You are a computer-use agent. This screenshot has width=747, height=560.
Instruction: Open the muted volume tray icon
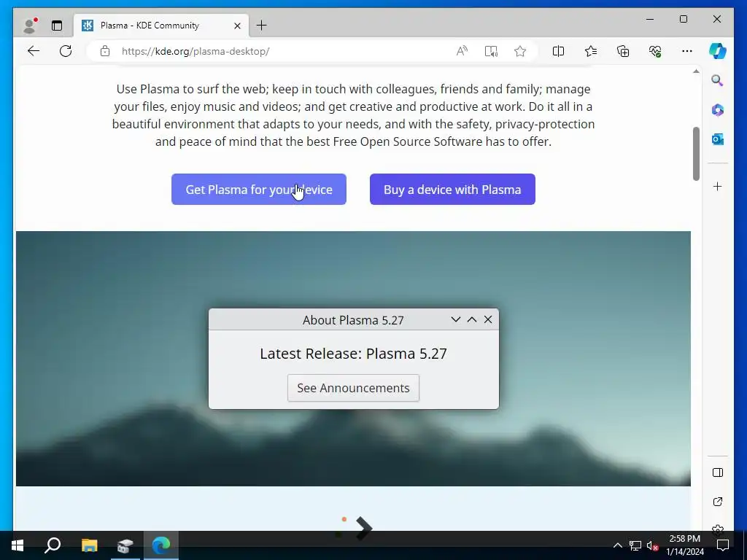[x=652, y=545]
